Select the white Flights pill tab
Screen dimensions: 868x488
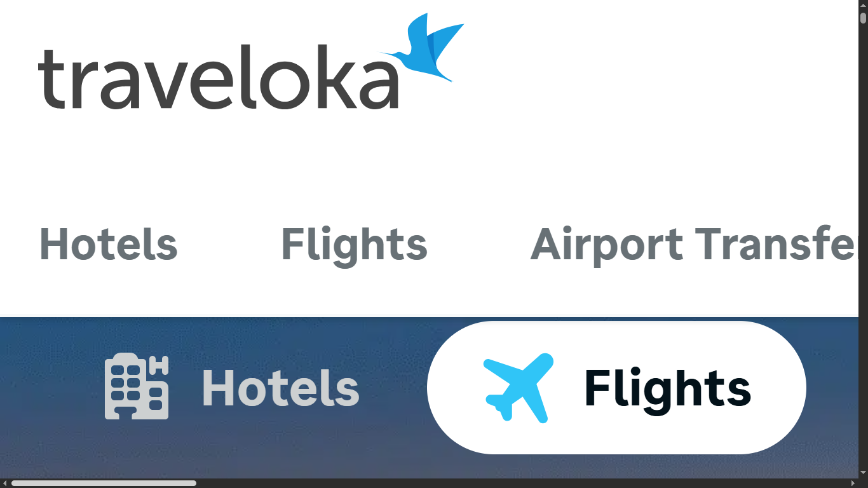click(616, 388)
